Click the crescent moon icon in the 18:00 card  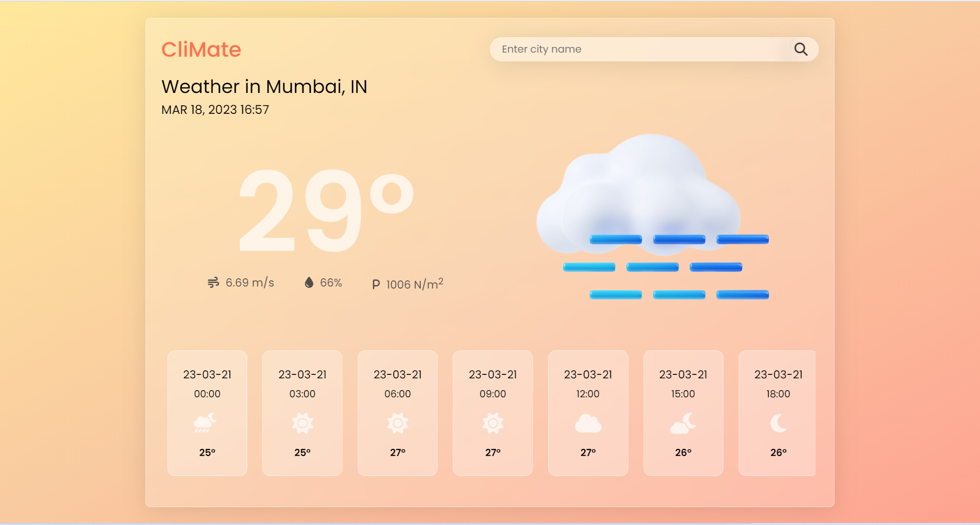[777, 423]
